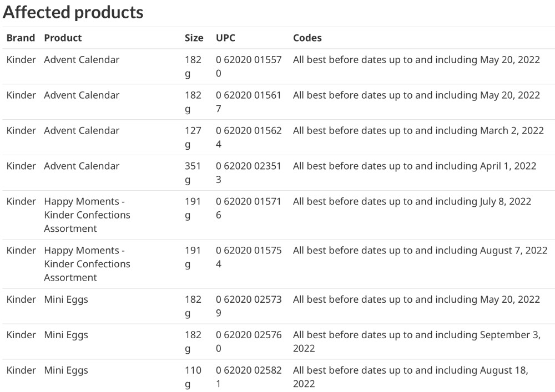Click the August 7, 2022 codes cell
The height and width of the screenshot is (392, 555).
tap(420, 250)
